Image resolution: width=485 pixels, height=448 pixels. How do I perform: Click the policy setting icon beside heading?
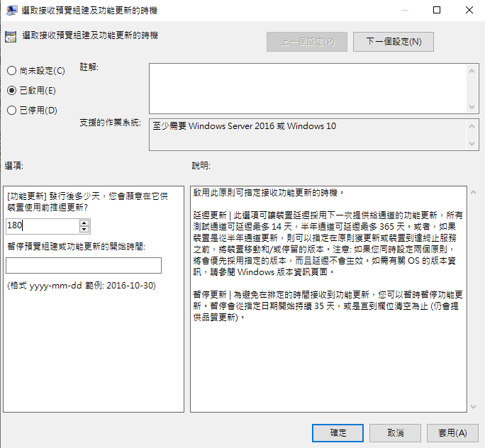coord(11,38)
